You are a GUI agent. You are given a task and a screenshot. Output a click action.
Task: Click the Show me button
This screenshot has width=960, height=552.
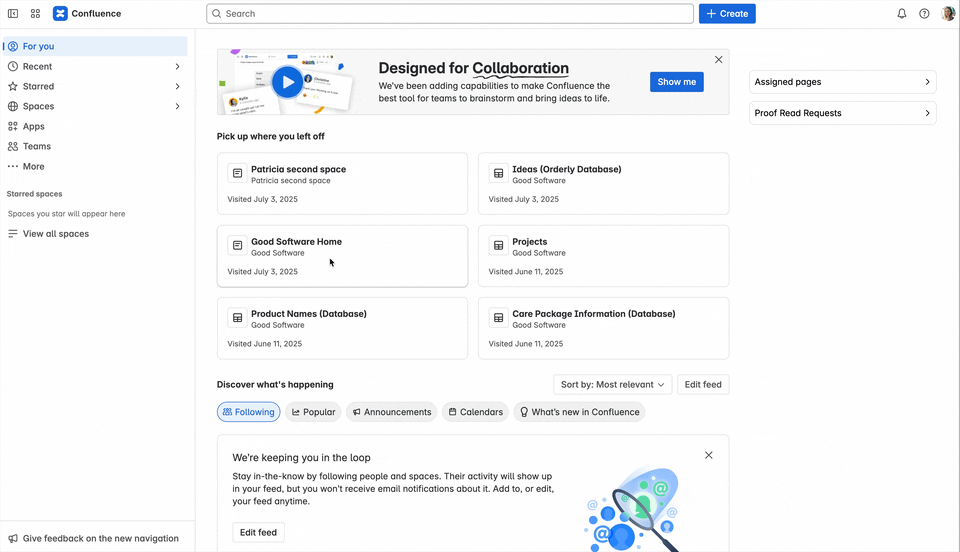pos(677,82)
